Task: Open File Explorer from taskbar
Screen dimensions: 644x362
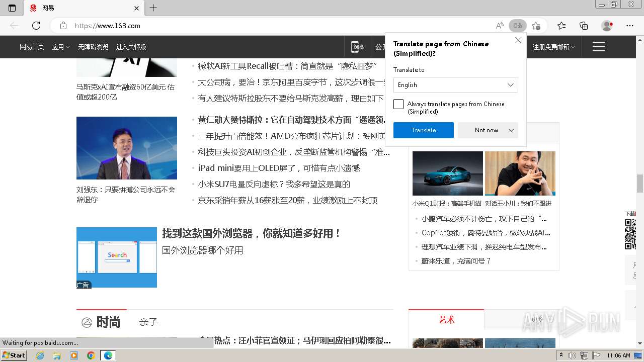Action: point(57,355)
